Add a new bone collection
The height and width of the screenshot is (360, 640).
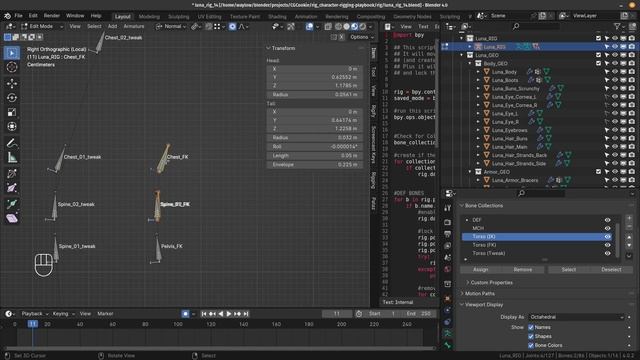(x=629, y=218)
